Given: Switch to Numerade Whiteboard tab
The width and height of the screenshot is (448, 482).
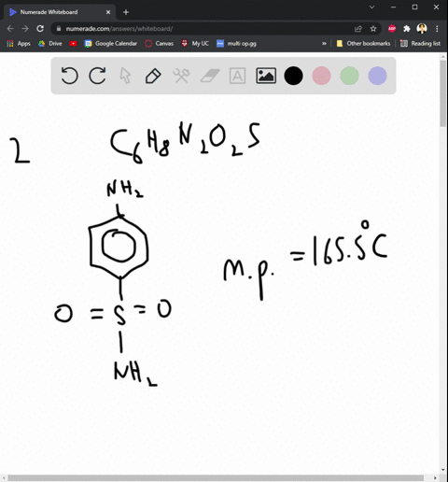Looking at the screenshot, I should tap(60, 12).
